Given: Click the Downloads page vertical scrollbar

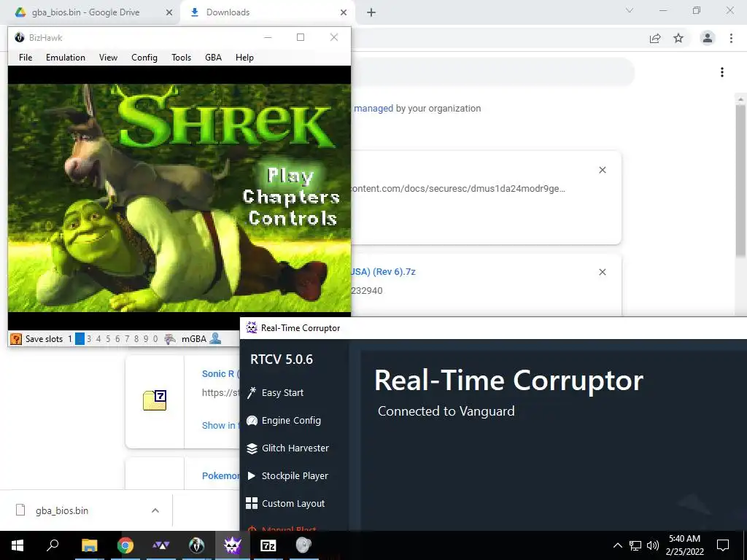Looking at the screenshot, I should (x=740, y=182).
